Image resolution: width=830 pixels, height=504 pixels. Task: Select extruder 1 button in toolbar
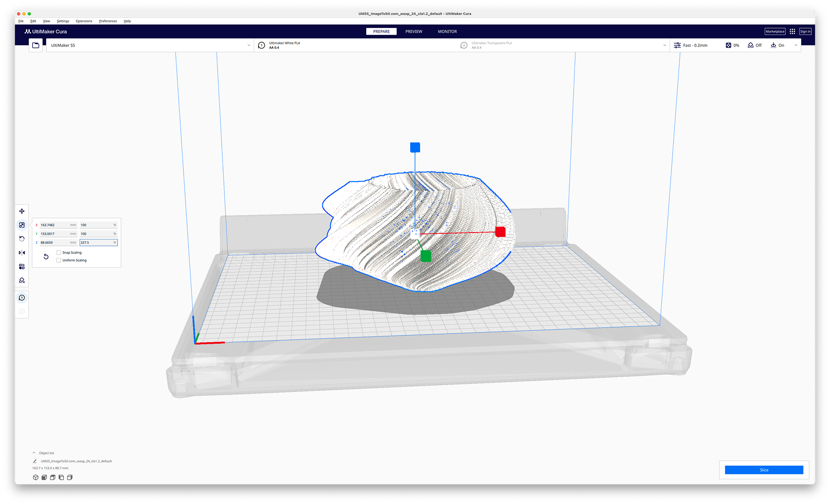pyautogui.click(x=22, y=298)
